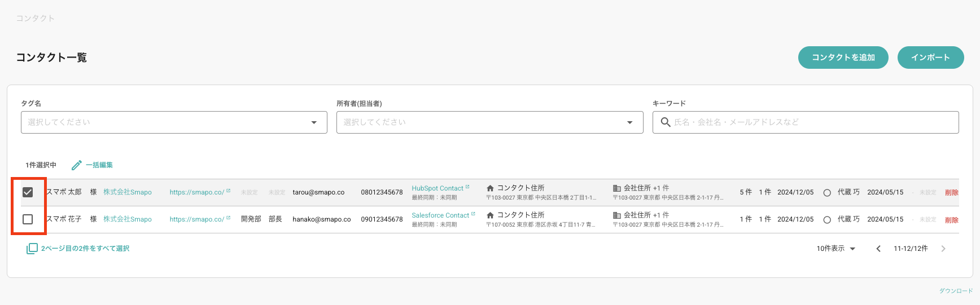Click the disabled next-page arrow
Viewport: 980px width, 305px height.
[943, 249]
